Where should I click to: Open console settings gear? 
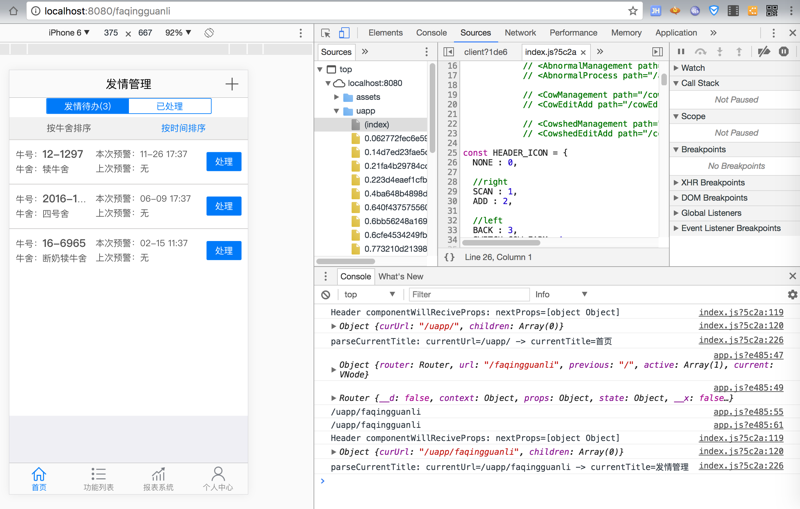coord(792,295)
